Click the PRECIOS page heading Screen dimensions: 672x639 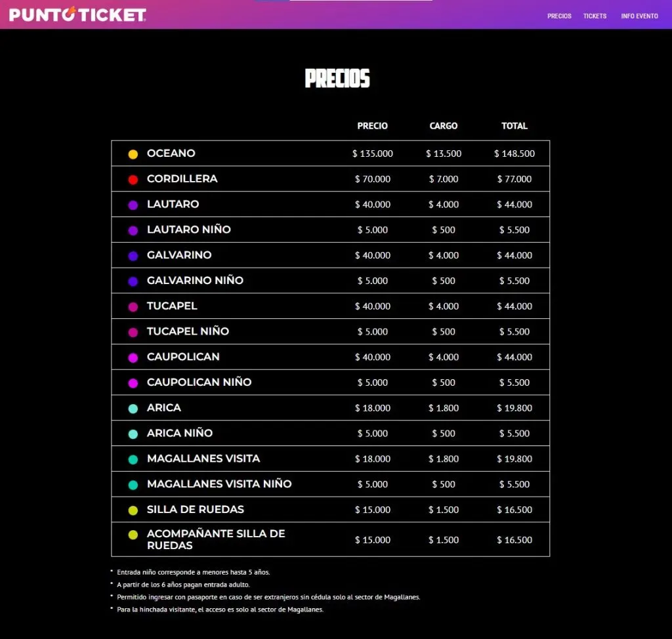337,78
